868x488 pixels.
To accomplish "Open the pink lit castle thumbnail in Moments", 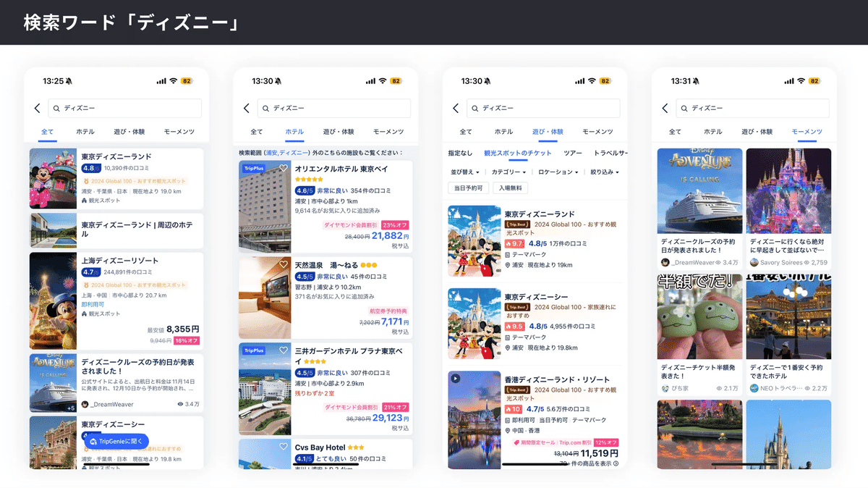I will pyautogui.click(x=788, y=190).
